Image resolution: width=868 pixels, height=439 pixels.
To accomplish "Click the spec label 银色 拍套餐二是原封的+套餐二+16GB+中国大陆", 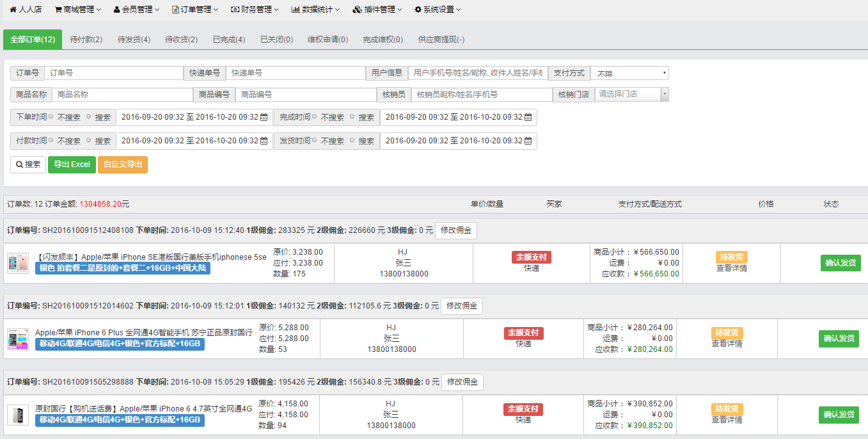I will click(x=123, y=268).
